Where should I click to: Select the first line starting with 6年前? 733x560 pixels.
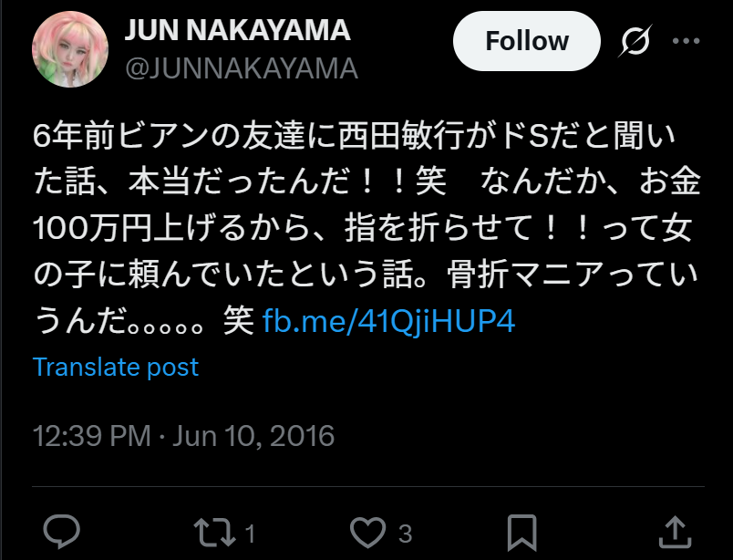pos(355,136)
